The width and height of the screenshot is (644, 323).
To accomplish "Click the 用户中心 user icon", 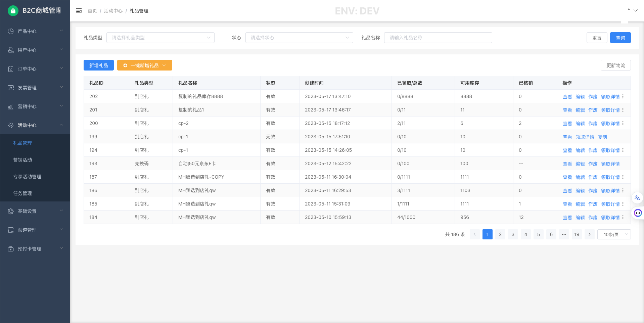I will coord(11,50).
